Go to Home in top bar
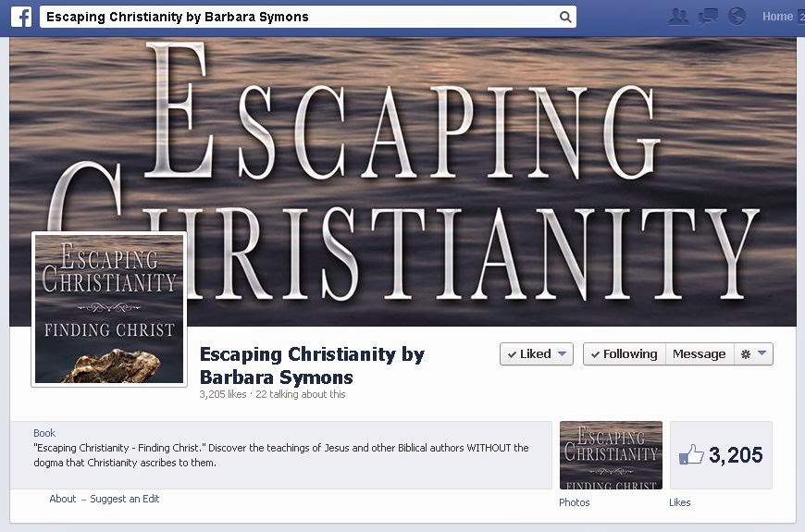 (x=777, y=17)
